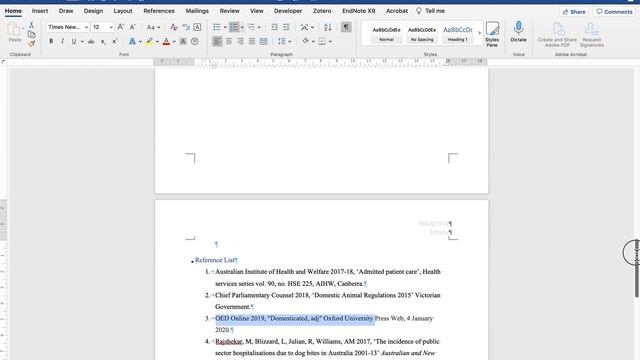Open the font name dropdown
Viewport: 640px width, 360px height.
tap(86, 27)
